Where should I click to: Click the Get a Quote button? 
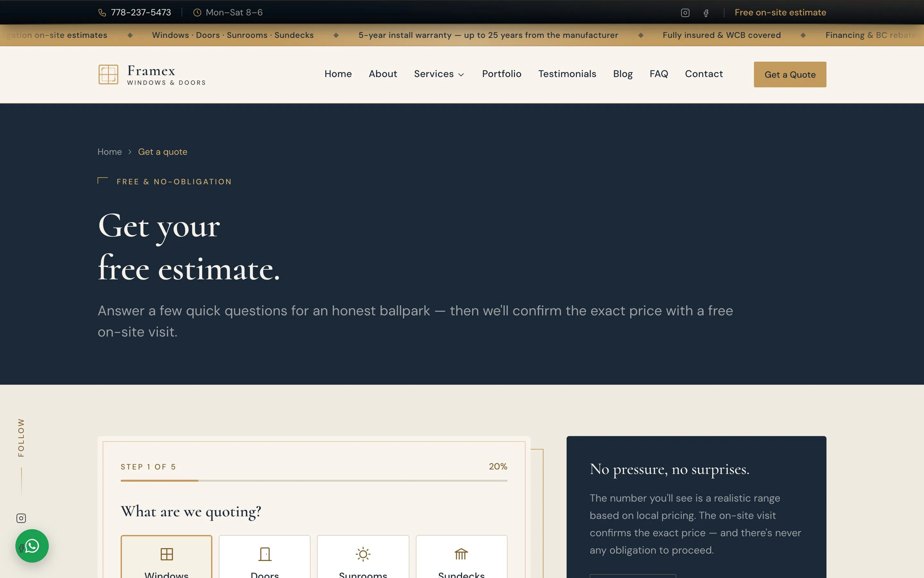tap(790, 74)
